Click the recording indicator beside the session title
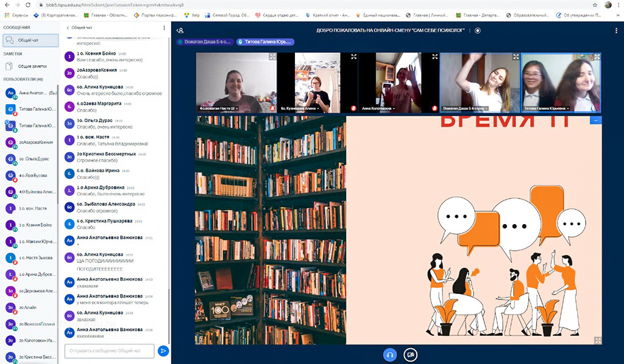 tap(478, 30)
